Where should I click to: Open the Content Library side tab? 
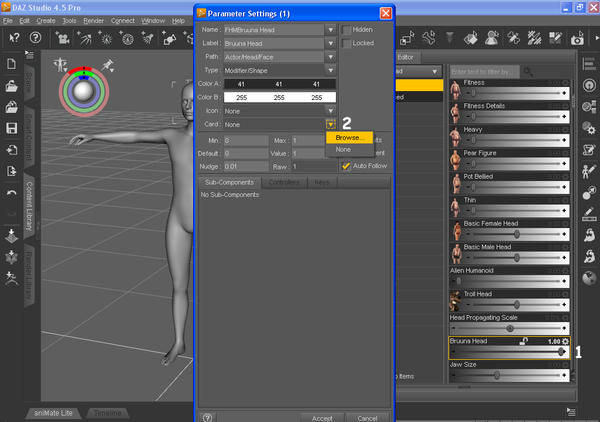coord(29,206)
